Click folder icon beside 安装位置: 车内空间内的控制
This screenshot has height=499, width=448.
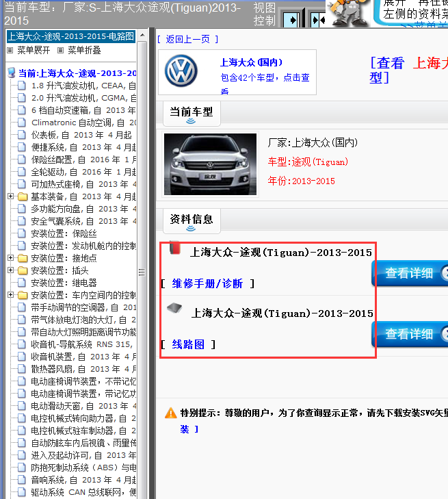pos(23,295)
